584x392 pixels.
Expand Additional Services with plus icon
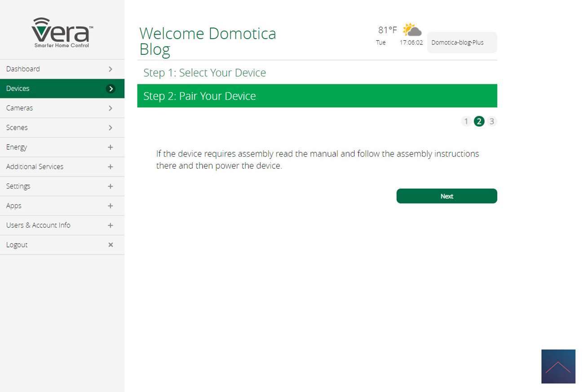coord(111,167)
